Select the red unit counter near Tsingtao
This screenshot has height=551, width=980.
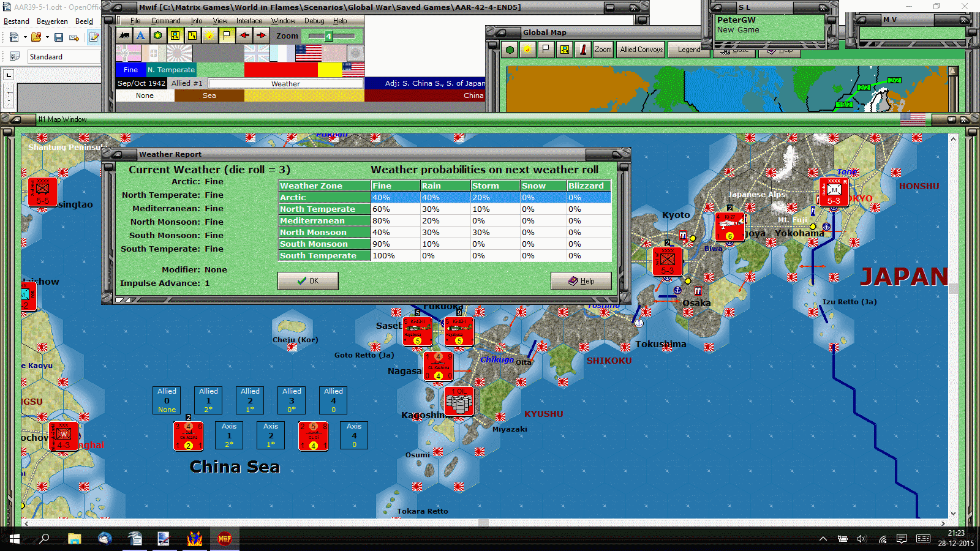[x=42, y=192]
